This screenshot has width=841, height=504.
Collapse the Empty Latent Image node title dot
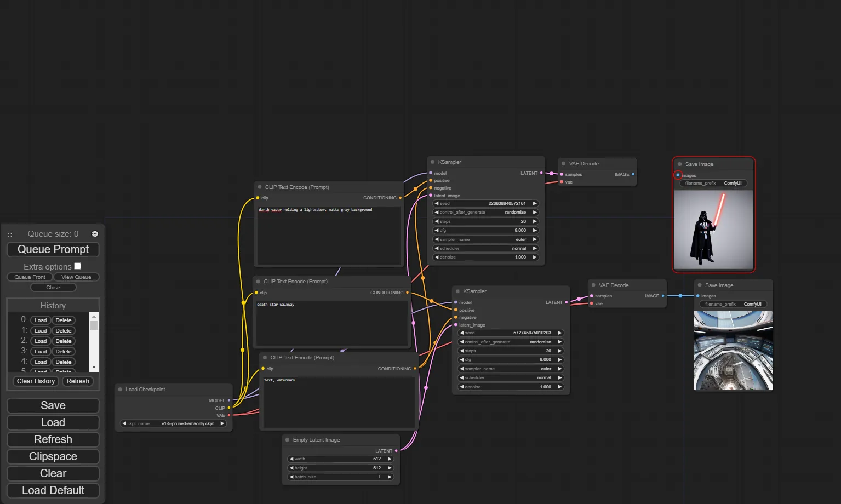pyautogui.click(x=287, y=440)
